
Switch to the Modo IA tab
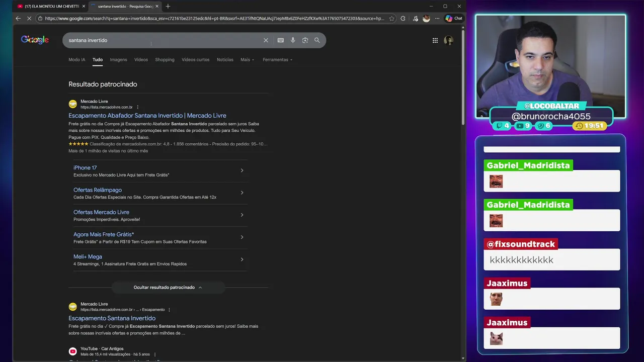[x=77, y=59]
